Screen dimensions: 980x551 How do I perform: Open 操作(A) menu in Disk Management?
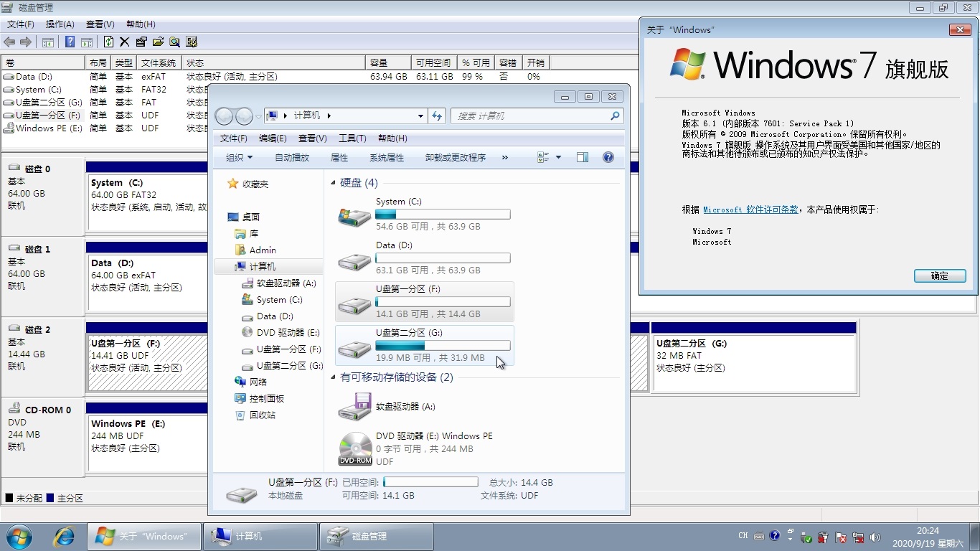60,24
